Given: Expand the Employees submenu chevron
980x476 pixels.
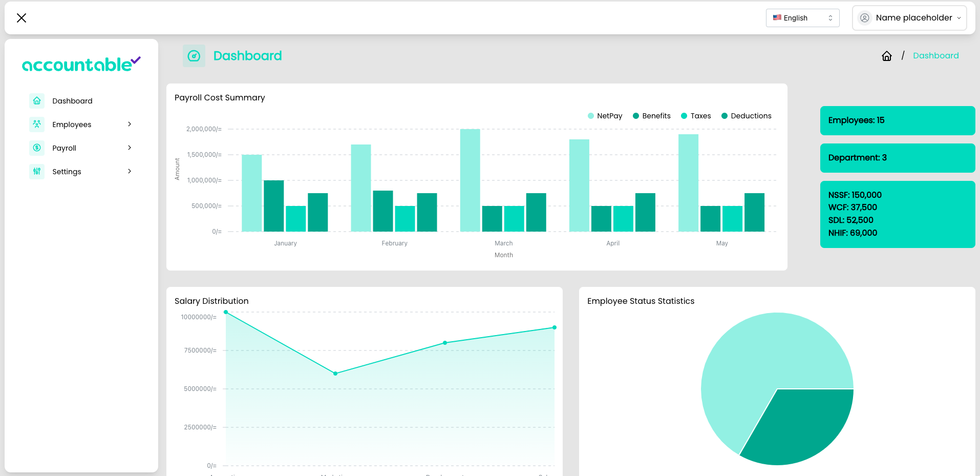Looking at the screenshot, I should 130,125.
